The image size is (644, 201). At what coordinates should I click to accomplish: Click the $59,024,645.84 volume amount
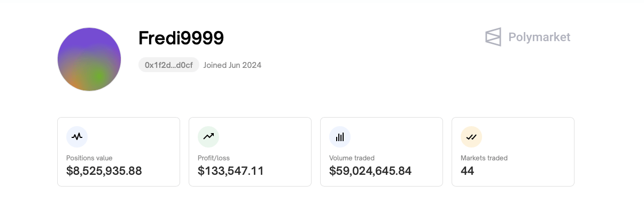370,171
